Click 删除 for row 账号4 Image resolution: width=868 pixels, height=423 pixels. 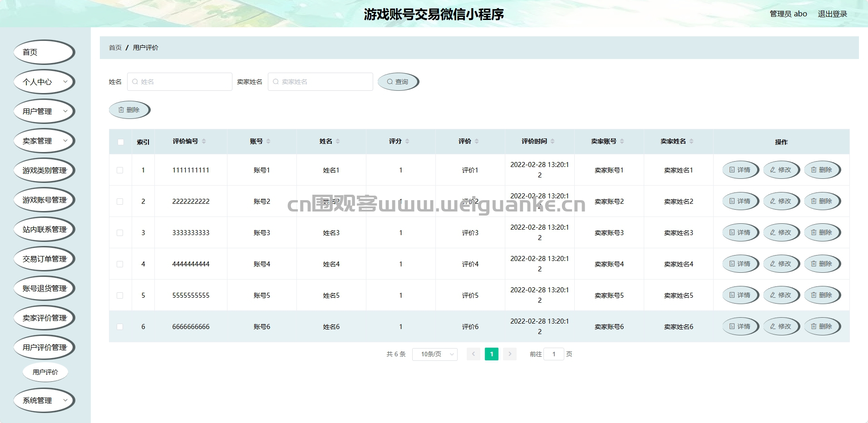point(822,264)
